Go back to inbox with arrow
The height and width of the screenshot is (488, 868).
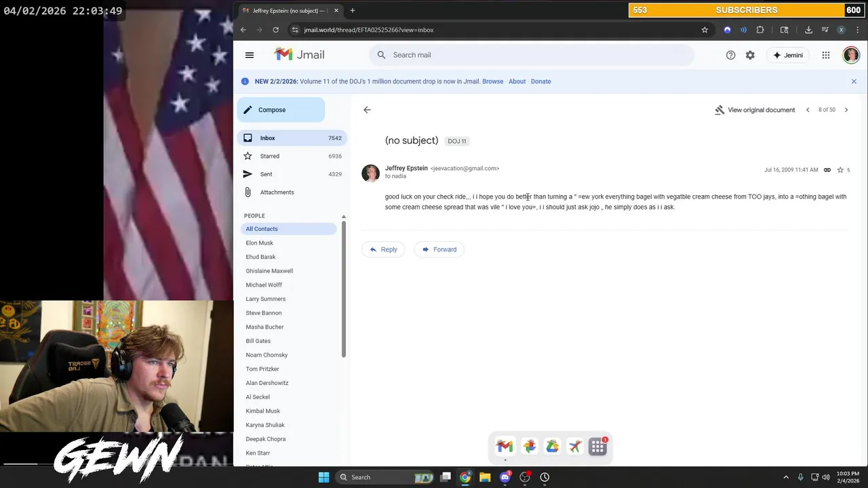tap(367, 110)
